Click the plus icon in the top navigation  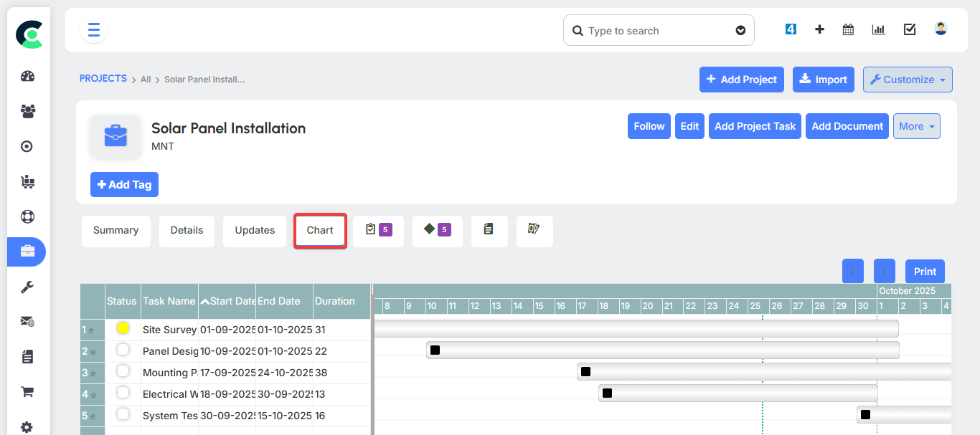819,29
